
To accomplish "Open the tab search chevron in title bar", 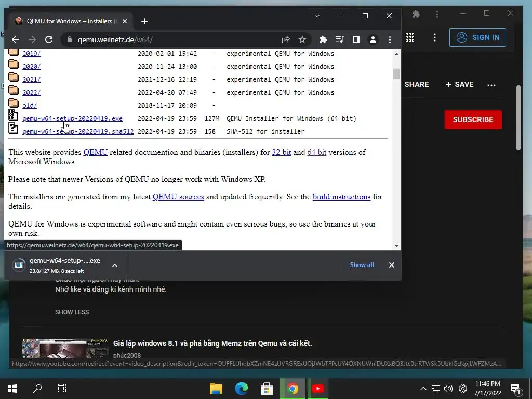I will coord(317,16).
